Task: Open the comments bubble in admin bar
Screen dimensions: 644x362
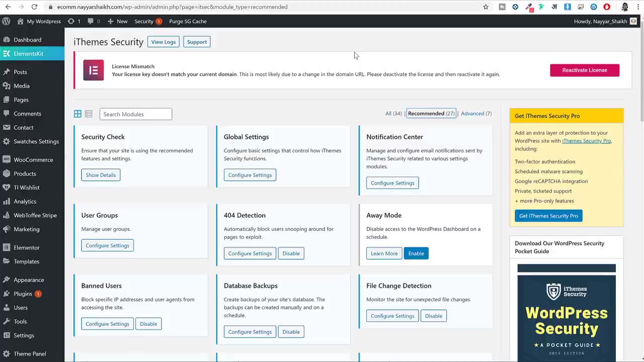Action: pyautogui.click(x=94, y=21)
